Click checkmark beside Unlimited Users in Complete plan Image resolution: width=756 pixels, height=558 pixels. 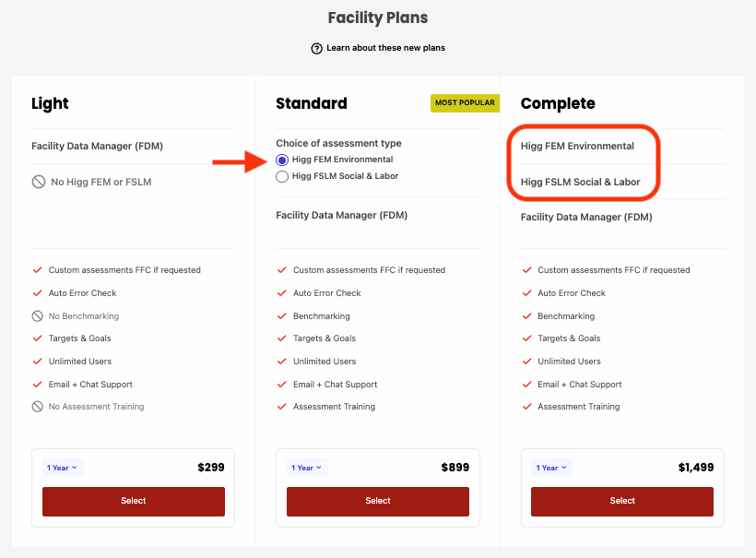pos(527,362)
